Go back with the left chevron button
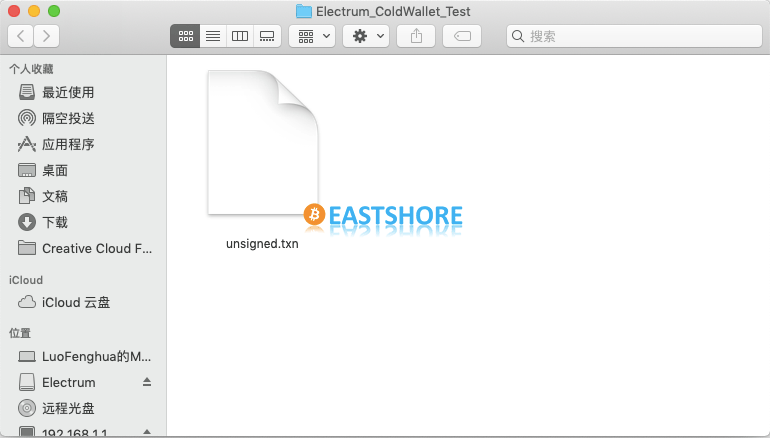Screen dimensions: 770x438 point(21,36)
